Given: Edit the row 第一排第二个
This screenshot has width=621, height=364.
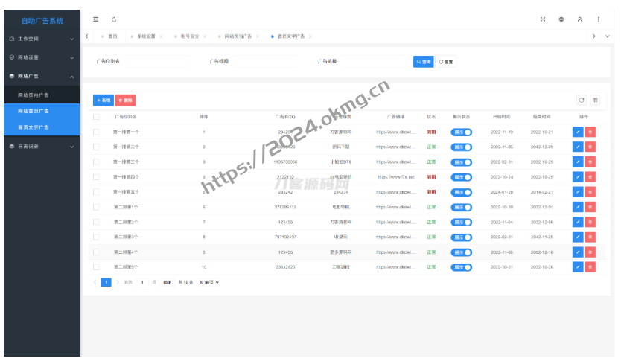Looking at the screenshot, I should pyautogui.click(x=578, y=147).
